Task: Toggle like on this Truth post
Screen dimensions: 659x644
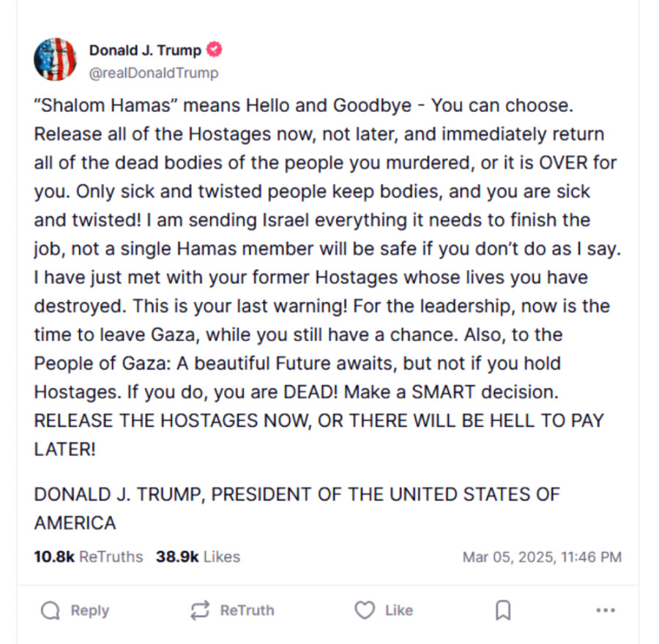Action: pyautogui.click(x=384, y=610)
